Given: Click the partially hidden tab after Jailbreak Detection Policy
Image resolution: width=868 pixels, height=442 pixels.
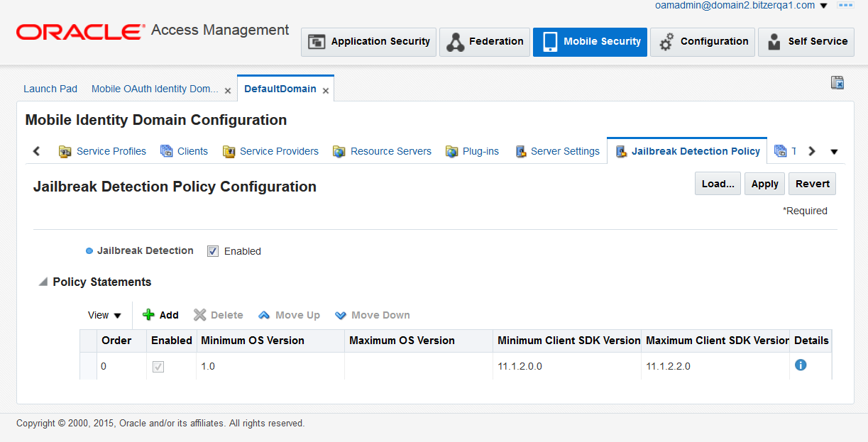Looking at the screenshot, I should tap(784, 151).
